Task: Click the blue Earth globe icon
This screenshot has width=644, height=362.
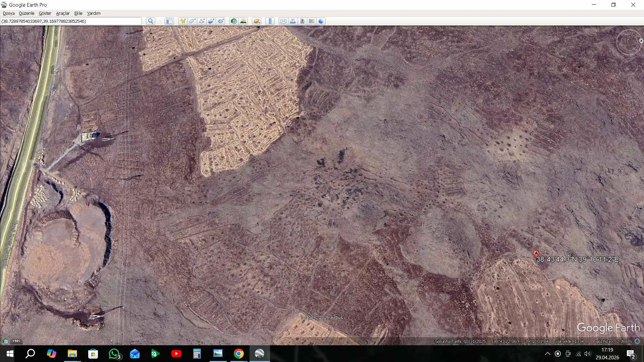Action: pyautogui.click(x=321, y=21)
